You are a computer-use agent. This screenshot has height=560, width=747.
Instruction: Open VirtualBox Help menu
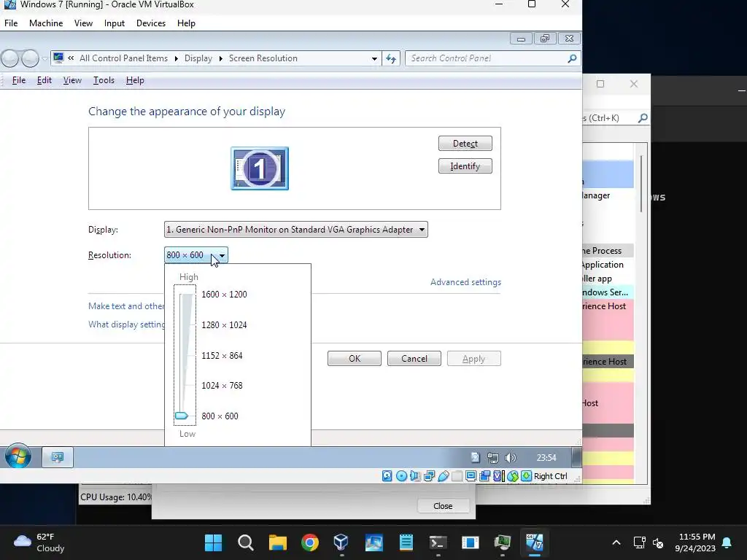pos(186,23)
